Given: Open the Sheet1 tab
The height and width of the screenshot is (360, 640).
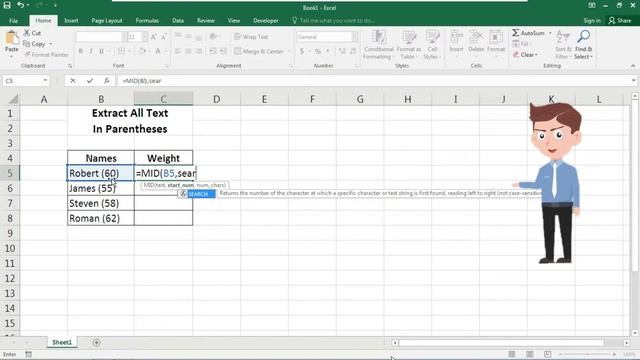Looking at the screenshot, I should tap(62, 342).
